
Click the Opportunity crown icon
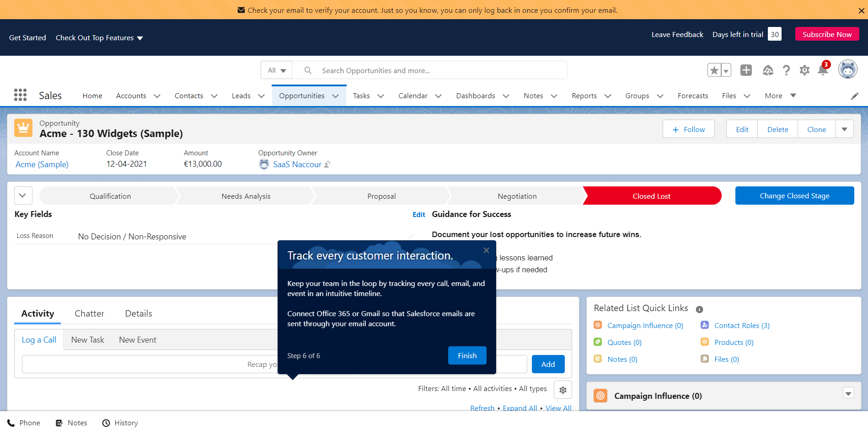[x=23, y=128]
